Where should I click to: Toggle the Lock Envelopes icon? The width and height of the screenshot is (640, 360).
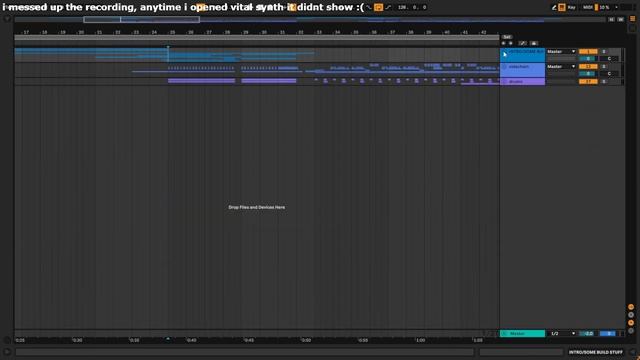pyautogui.click(x=534, y=43)
